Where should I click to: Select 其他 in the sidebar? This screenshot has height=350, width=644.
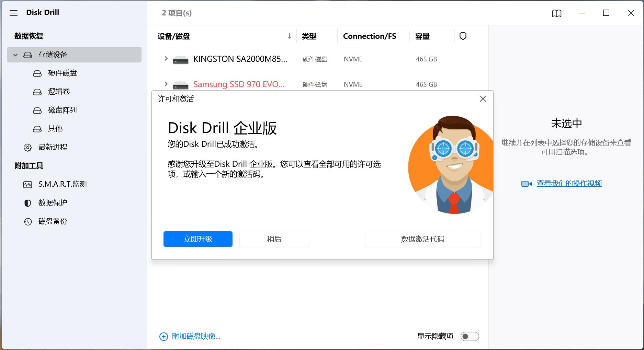(x=55, y=128)
